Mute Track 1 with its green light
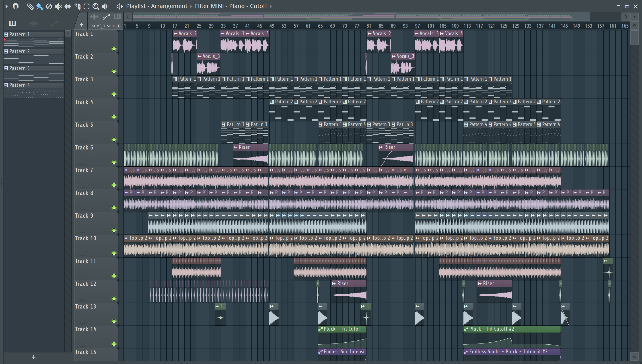 point(114,49)
